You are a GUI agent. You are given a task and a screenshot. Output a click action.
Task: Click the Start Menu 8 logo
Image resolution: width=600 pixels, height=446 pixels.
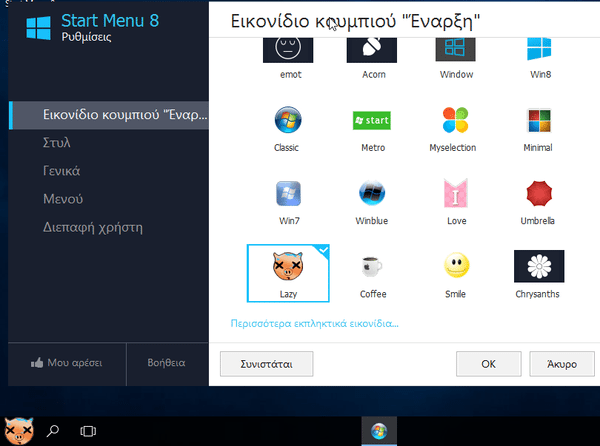click(x=38, y=28)
